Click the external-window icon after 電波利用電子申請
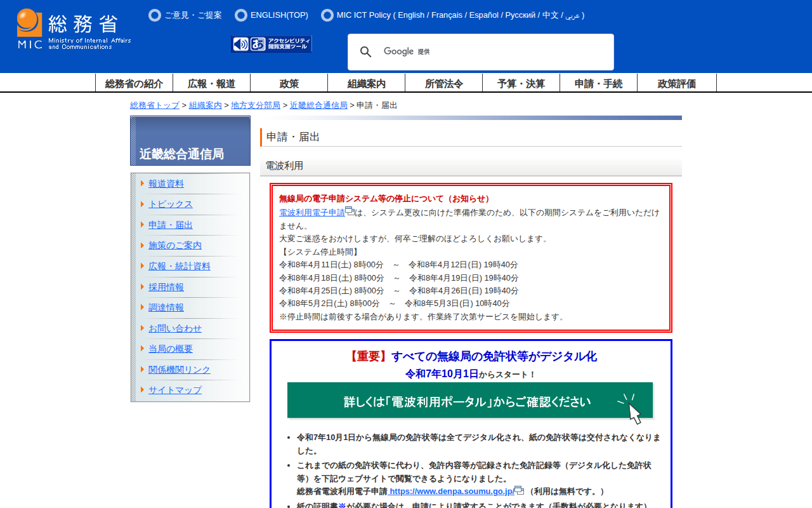Viewport: 812px width, 508px height. coord(350,211)
